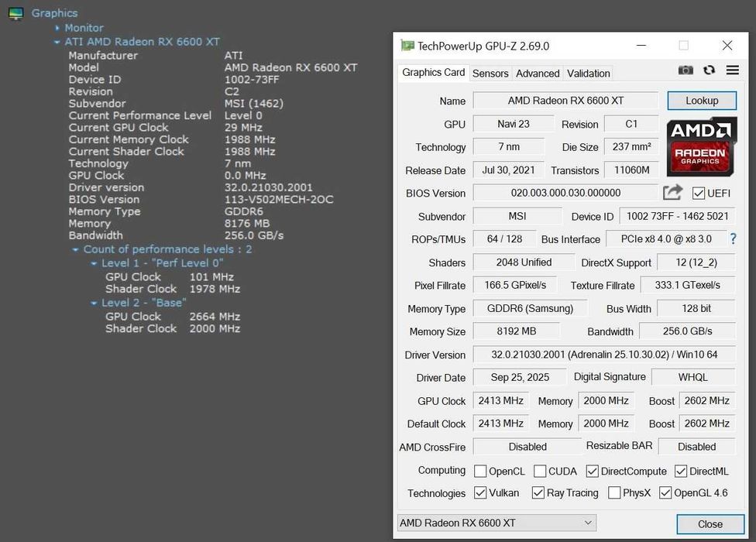The height and width of the screenshot is (542, 756).
Task: Click Level 2 GPU Clock value 2664 MHz
Action: pos(215,317)
